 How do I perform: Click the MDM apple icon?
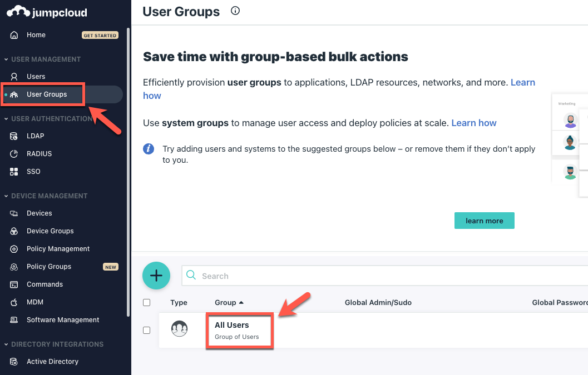[x=14, y=302]
